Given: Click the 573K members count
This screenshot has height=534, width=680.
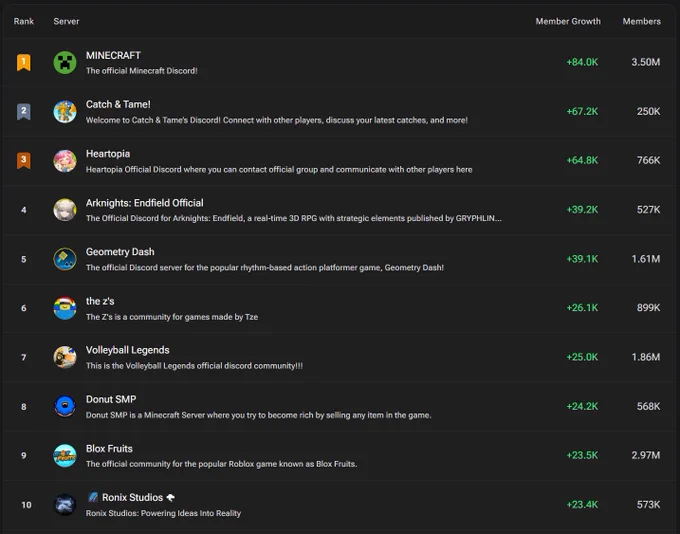Looking at the screenshot, I should (x=648, y=505).
